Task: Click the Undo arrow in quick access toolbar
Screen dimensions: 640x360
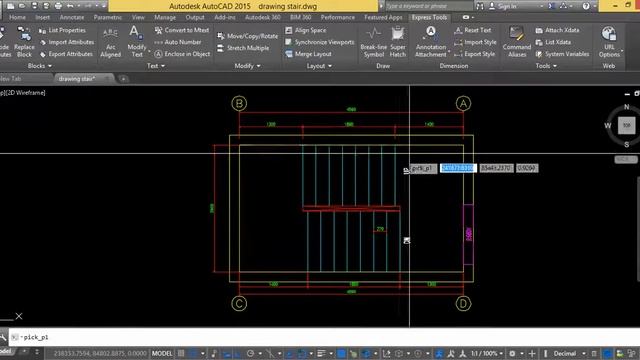Action: point(70,6)
